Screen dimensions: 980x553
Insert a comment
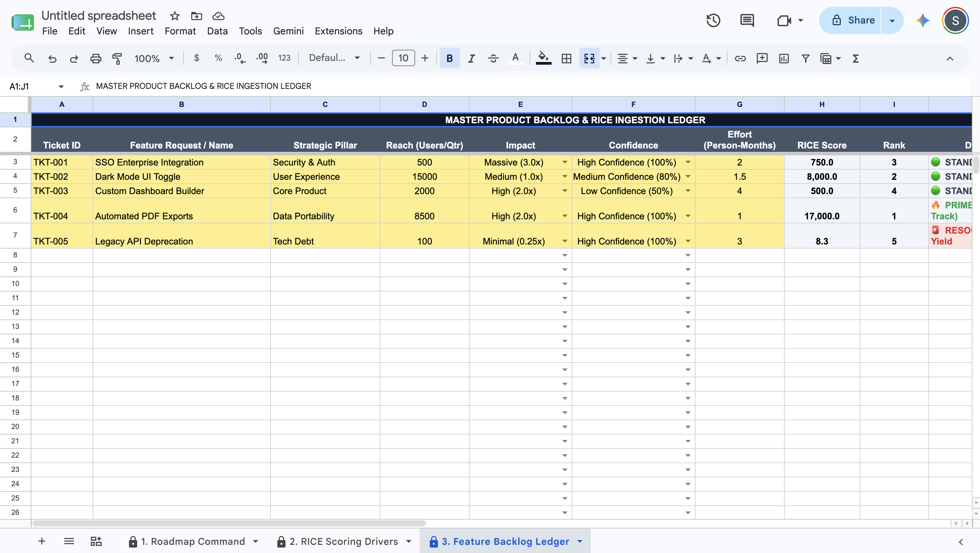762,58
